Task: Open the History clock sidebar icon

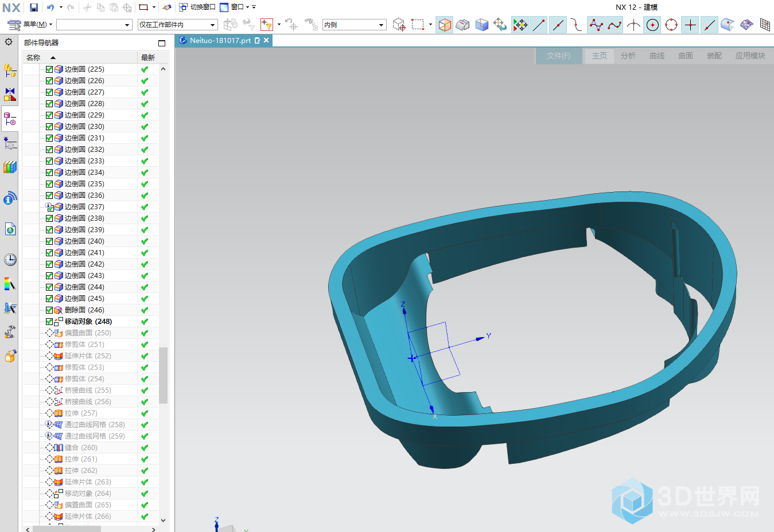Action: pos(10,260)
